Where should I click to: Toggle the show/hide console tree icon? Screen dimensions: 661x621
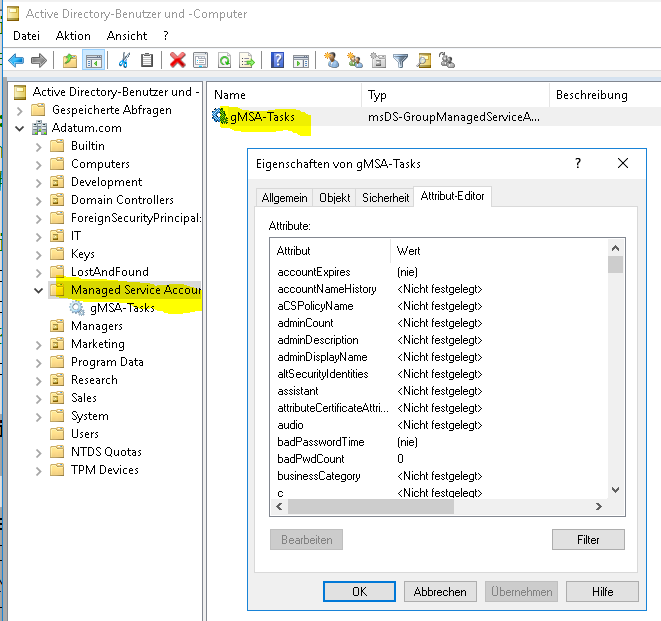pos(94,60)
